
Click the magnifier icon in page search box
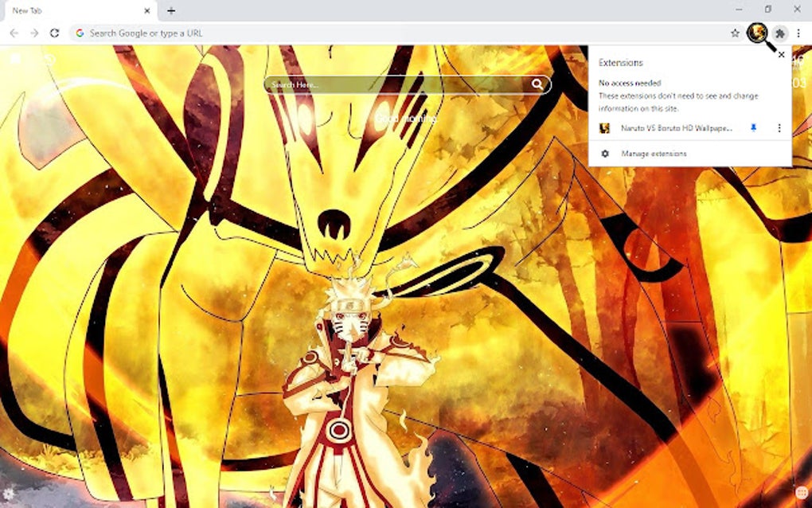(537, 84)
